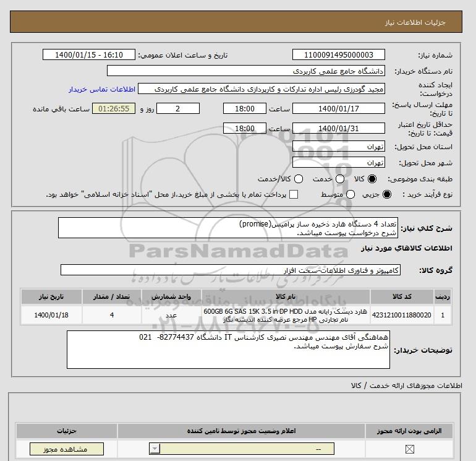The image size is (476, 461).
Task: Toggle the اسناد خزانه اسلامی payment checkbox
Action: (x=294, y=194)
